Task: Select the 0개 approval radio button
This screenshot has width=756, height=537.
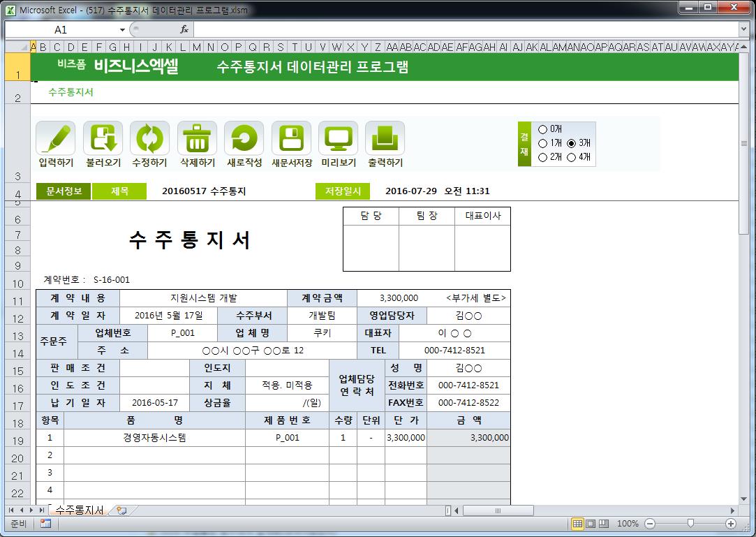Action: point(543,129)
